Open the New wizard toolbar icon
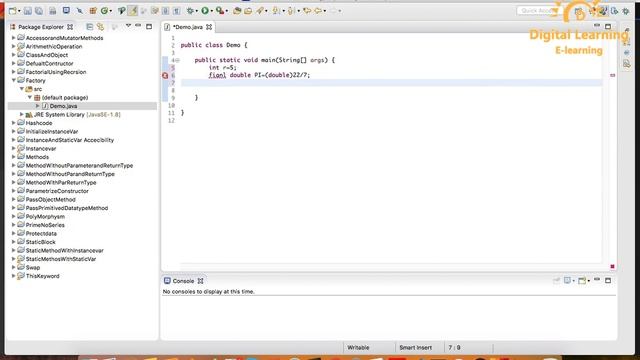The height and width of the screenshot is (360, 640). (13, 11)
